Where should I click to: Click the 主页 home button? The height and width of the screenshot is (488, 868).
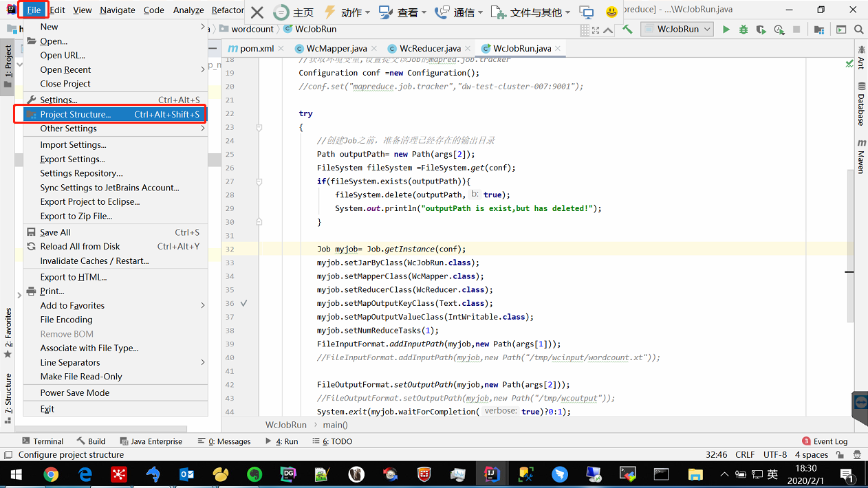(294, 12)
